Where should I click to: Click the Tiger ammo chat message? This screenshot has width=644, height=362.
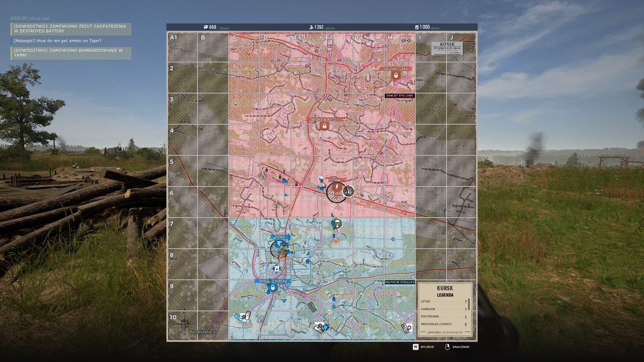coord(71,41)
